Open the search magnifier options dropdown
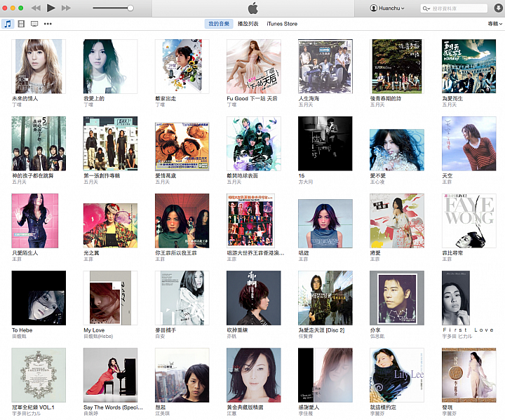The image size is (505, 420). tap(426, 8)
